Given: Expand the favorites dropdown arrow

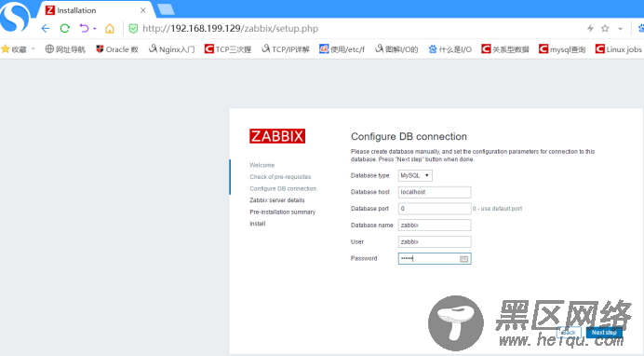Looking at the screenshot, I should [33, 48].
